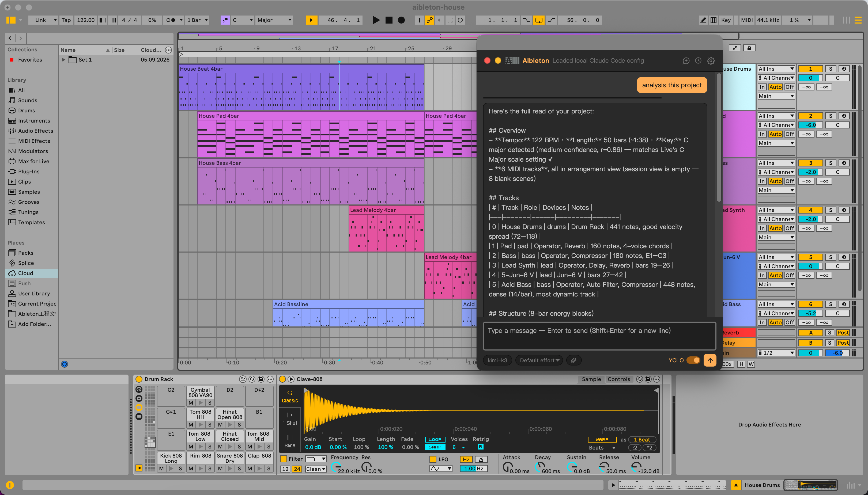The height and width of the screenshot is (495, 868).
Task: Open Aibleton settings gear
Action: click(711, 60)
